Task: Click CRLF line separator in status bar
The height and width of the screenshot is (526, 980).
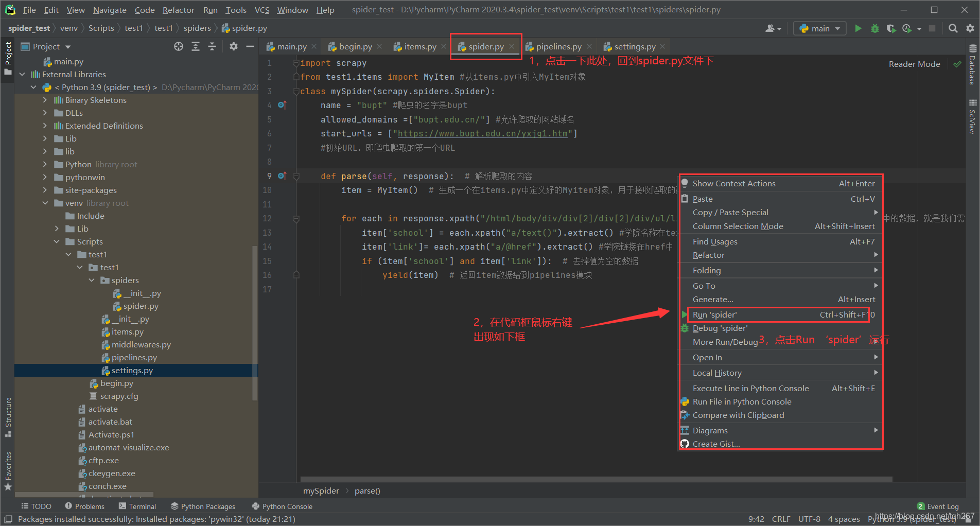Action: pyautogui.click(x=781, y=519)
